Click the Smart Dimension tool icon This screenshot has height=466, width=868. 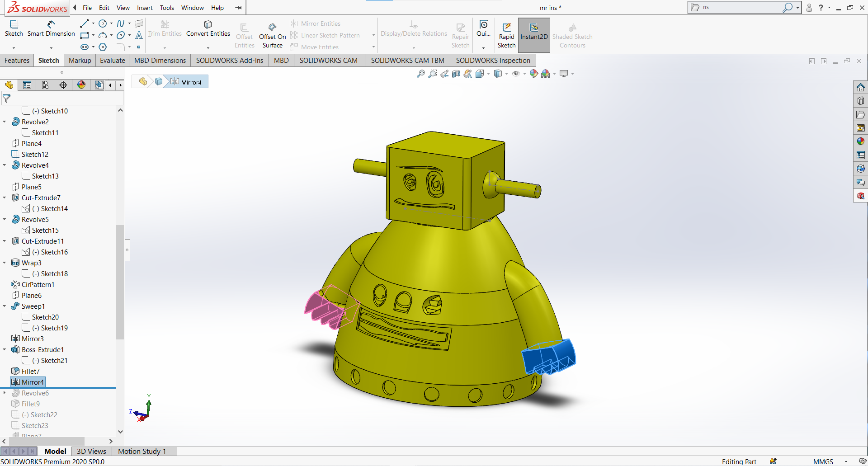point(51,24)
